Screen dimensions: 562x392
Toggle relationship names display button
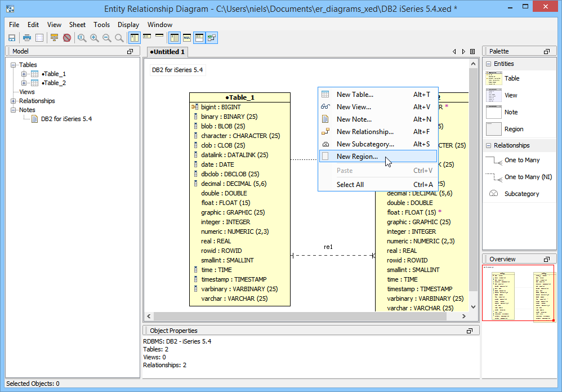pos(212,38)
